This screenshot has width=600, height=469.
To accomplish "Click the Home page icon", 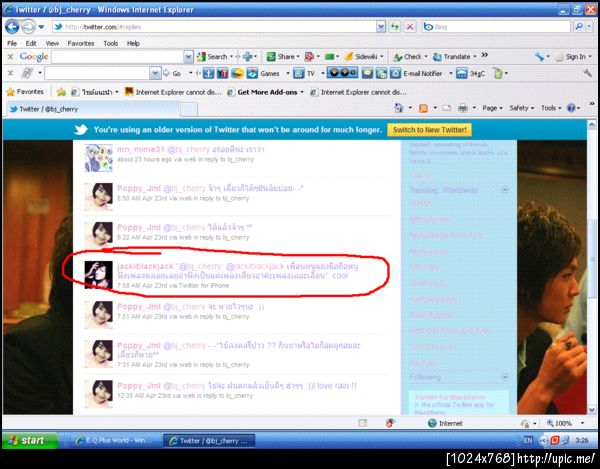I will pyautogui.click(x=399, y=108).
